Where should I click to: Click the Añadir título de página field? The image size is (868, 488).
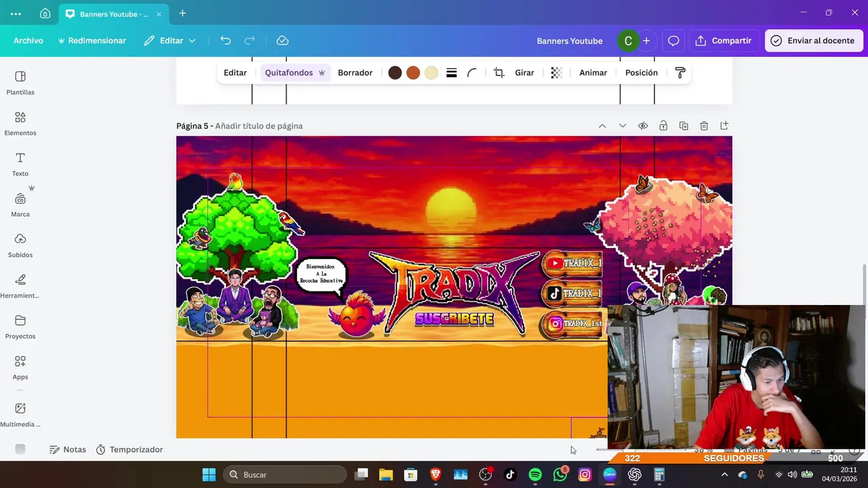coord(259,126)
